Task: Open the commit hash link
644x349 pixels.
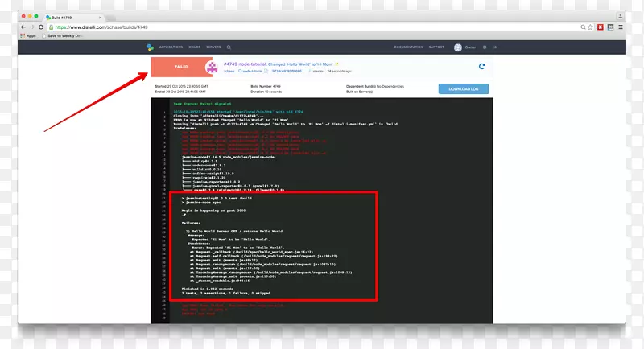Action: click(288, 72)
